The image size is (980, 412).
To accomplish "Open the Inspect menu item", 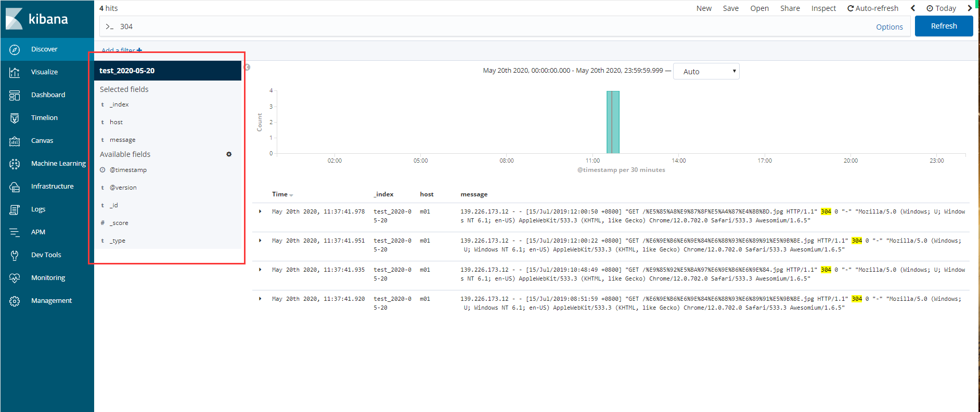I will 823,8.
